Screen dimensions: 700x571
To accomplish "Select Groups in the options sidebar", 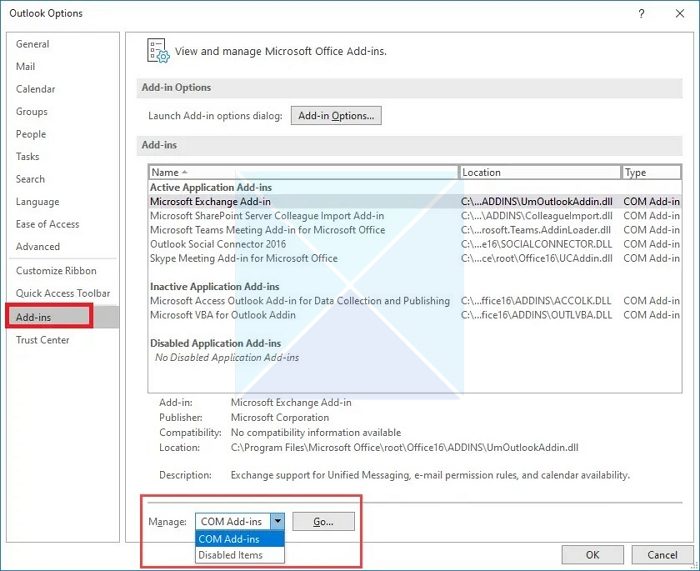I will [x=32, y=112].
